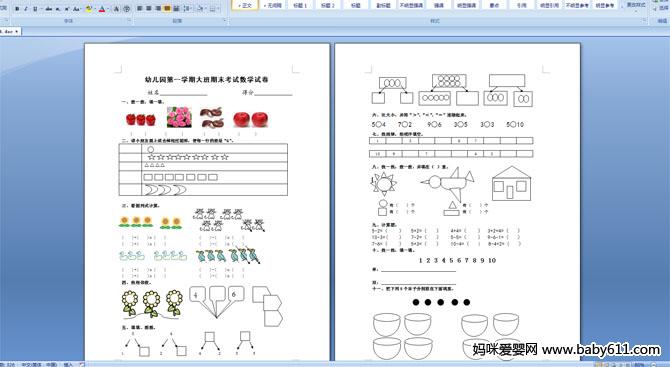The height and width of the screenshot is (367, 670).
Task: Click the exam title on page one
Action: 206,79
